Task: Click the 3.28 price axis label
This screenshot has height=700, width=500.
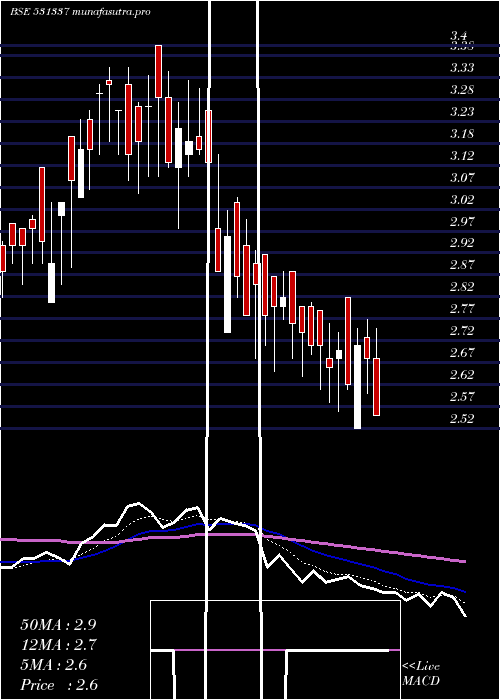Action: (462, 90)
